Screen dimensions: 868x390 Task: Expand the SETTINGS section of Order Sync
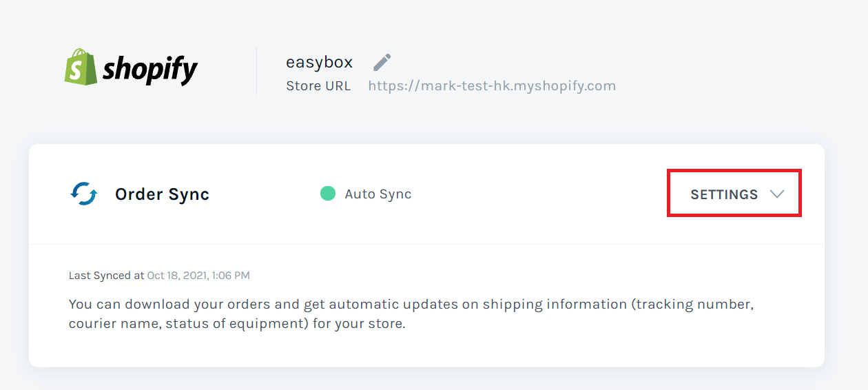point(734,194)
